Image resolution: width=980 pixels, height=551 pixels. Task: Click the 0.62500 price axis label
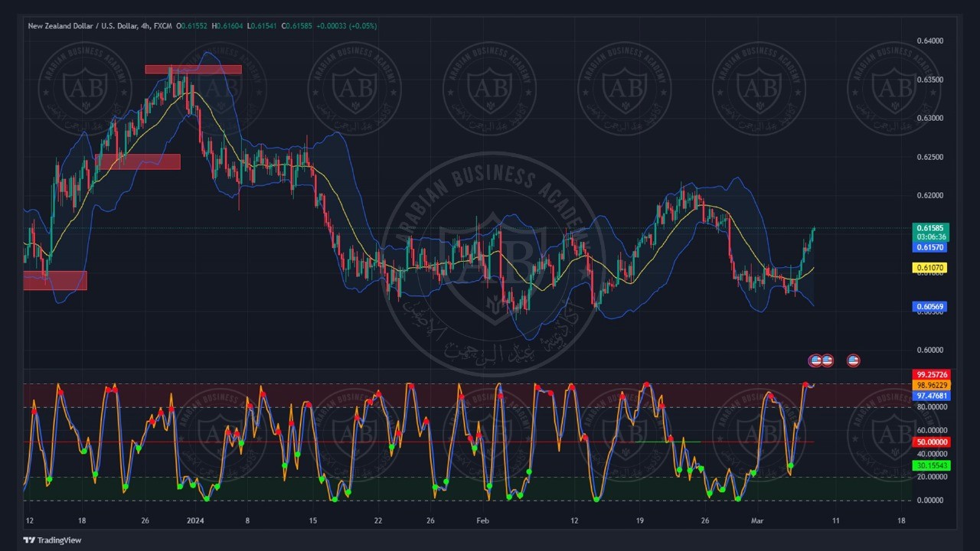pos(930,157)
